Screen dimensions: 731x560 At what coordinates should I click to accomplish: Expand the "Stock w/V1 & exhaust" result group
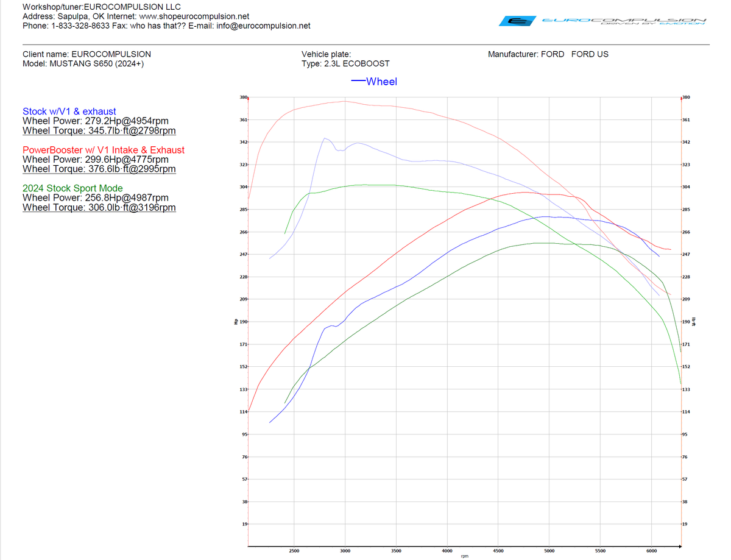(x=69, y=112)
